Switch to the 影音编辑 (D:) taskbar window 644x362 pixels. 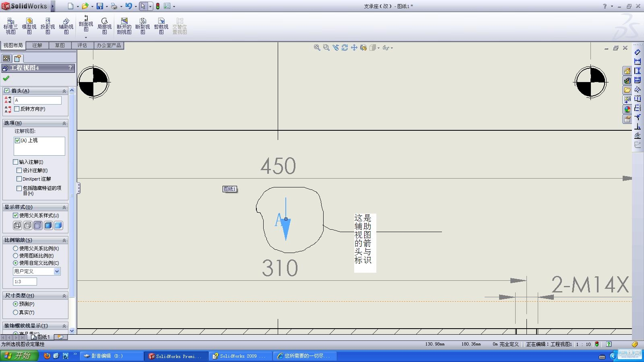112,356
